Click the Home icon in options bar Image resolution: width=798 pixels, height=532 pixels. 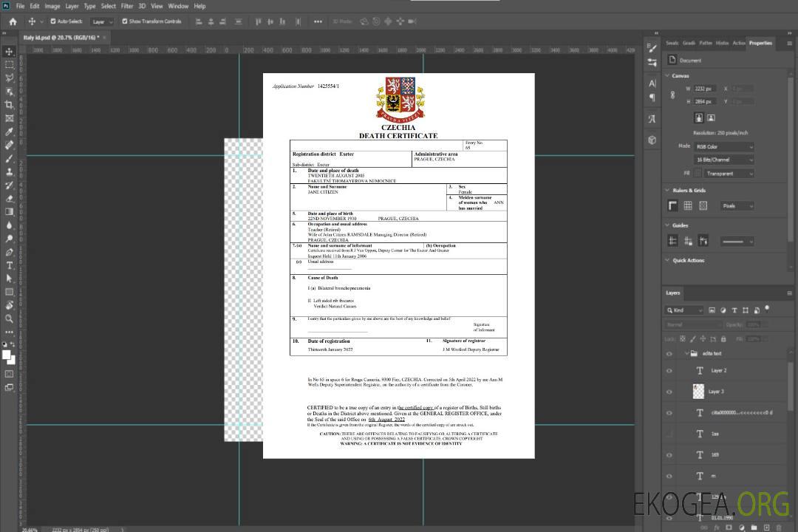point(13,21)
